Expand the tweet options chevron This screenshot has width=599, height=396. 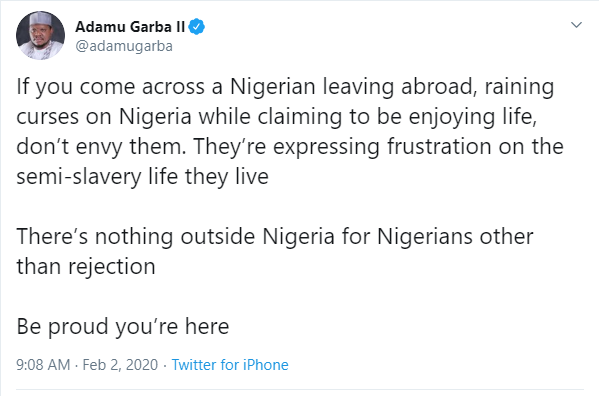click(x=576, y=25)
